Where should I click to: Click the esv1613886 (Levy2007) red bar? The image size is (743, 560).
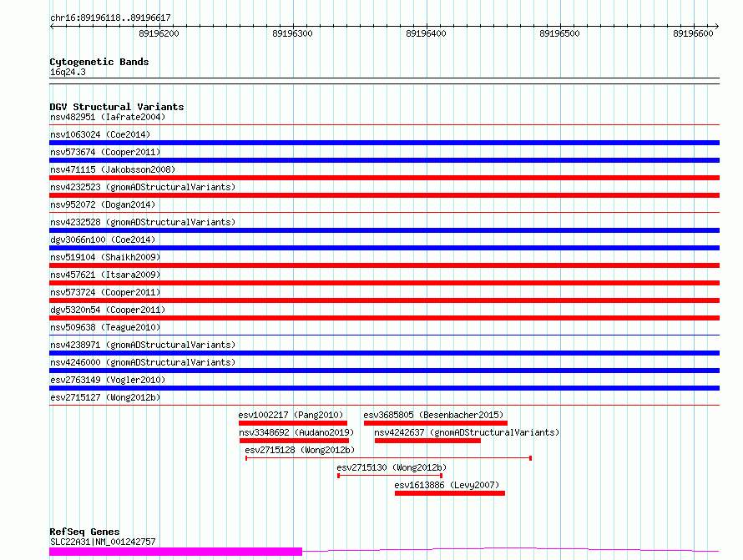coord(450,493)
